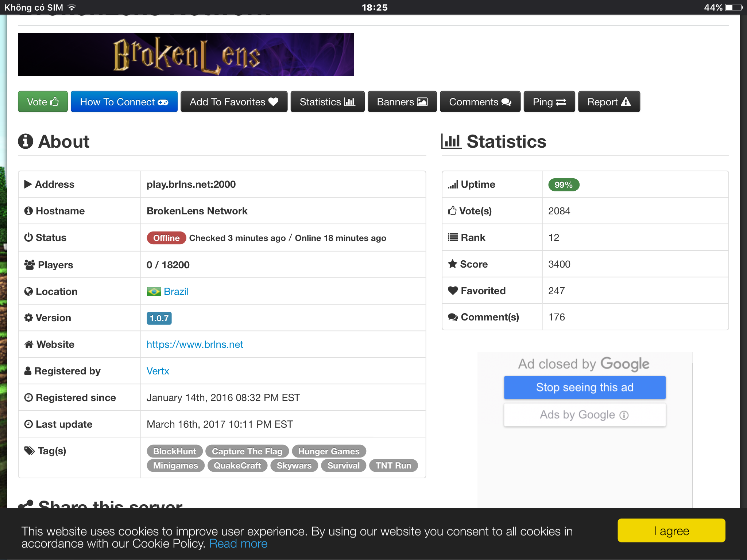Click the Players group icon
Screen dimensions: 747x560
(30, 265)
